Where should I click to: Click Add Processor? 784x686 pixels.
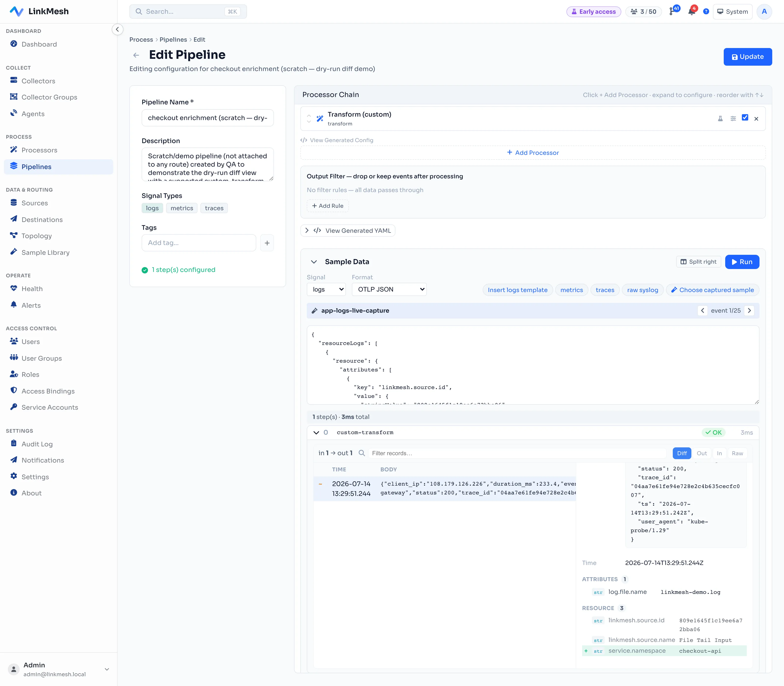(x=533, y=153)
